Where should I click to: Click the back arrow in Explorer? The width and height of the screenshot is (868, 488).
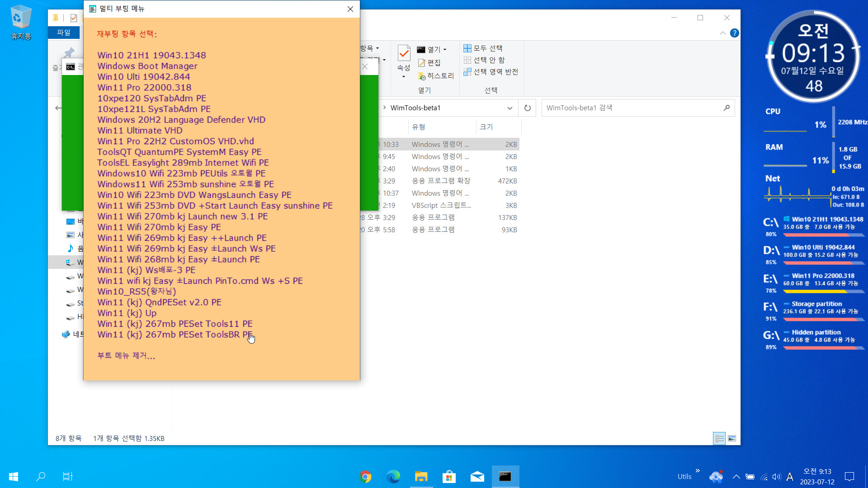pos(58,108)
